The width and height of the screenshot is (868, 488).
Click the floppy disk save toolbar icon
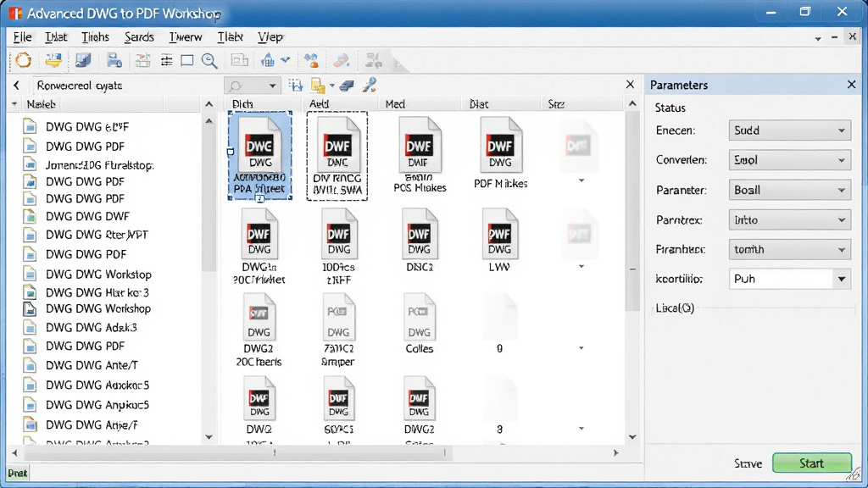(114, 60)
